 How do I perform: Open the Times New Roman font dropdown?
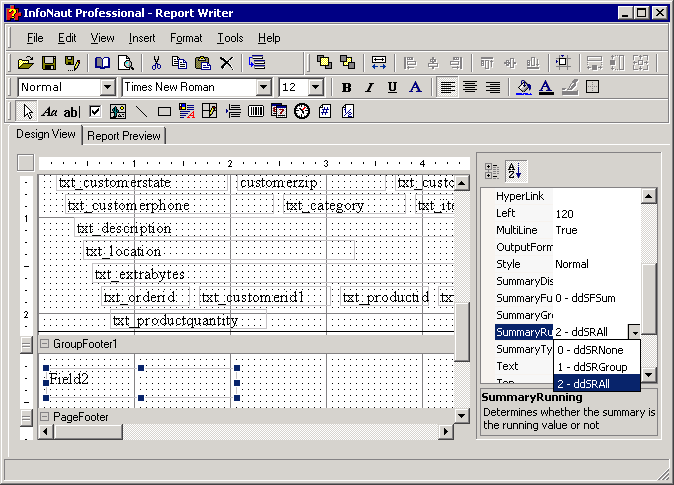pos(264,87)
